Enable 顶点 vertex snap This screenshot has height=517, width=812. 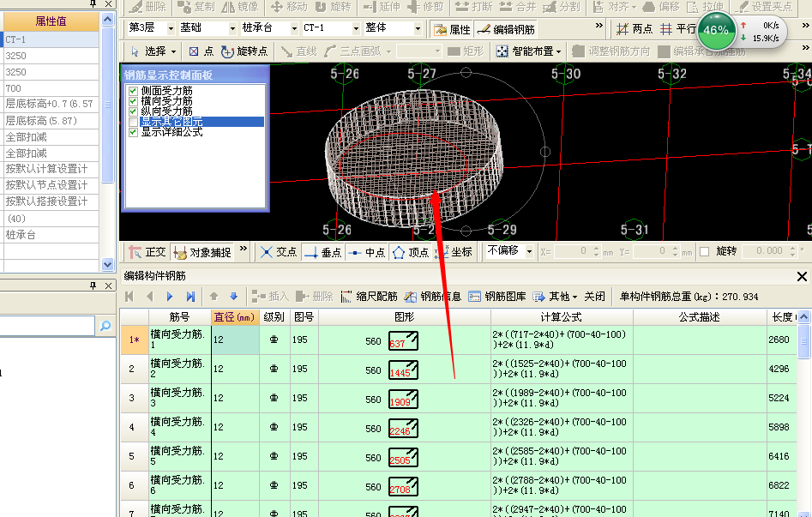(411, 252)
